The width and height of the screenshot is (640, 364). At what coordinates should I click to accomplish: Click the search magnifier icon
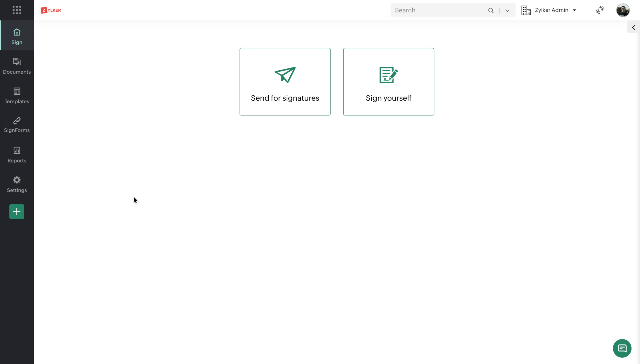coord(491,11)
